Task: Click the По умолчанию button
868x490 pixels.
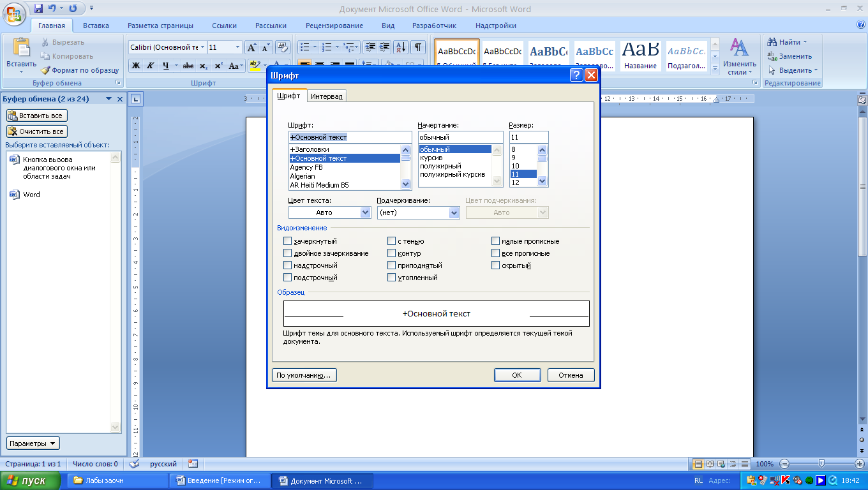Action: 304,375
